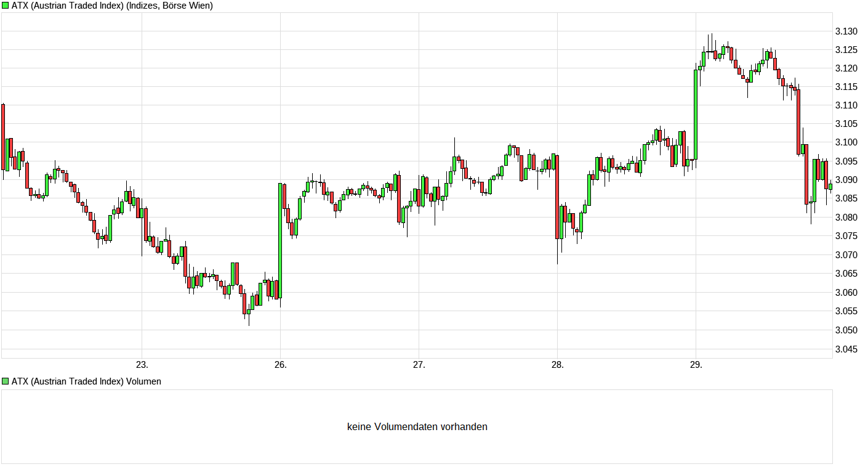This screenshot has width=868, height=472.
Task: Click the 3.080 price axis label
Action: [846, 218]
